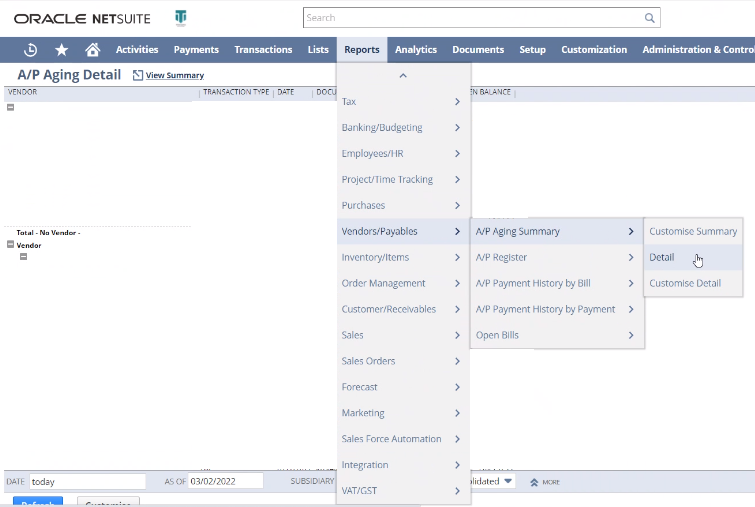Open the subsidiary dropdown arrow
Screen dimensions: 755x507
[508, 481]
